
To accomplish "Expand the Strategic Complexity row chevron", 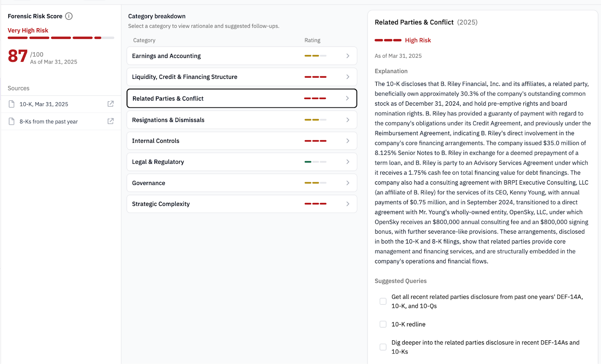I will point(348,204).
